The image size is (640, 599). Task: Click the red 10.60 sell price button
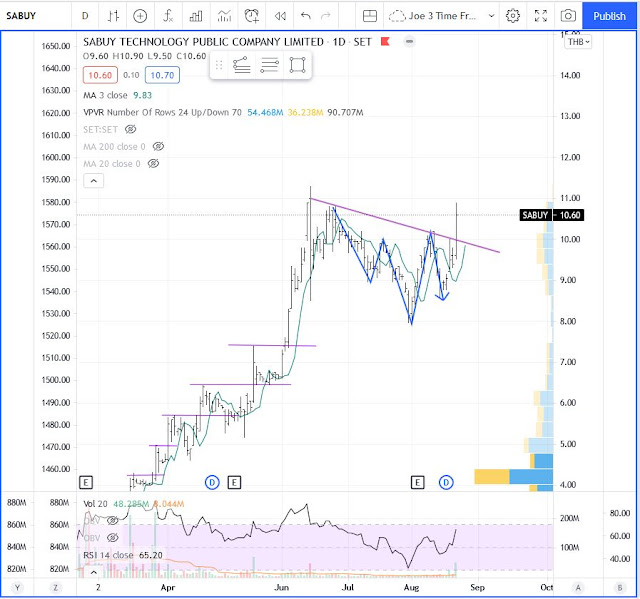coord(100,75)
